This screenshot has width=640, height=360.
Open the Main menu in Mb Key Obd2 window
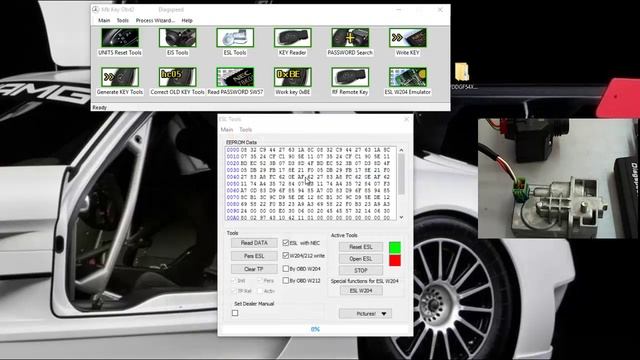pyautogui.click(x=104, y=20)
